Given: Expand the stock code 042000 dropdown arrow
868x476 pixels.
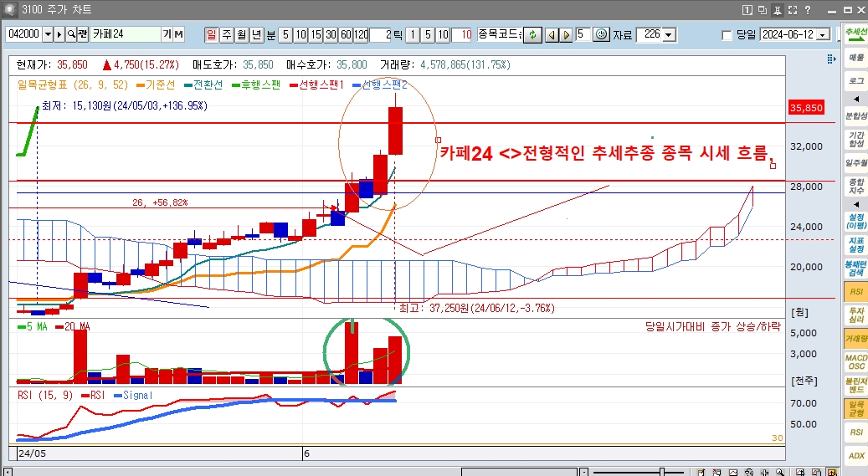Looking at the screenshot, I should click(x=48, y=34).
